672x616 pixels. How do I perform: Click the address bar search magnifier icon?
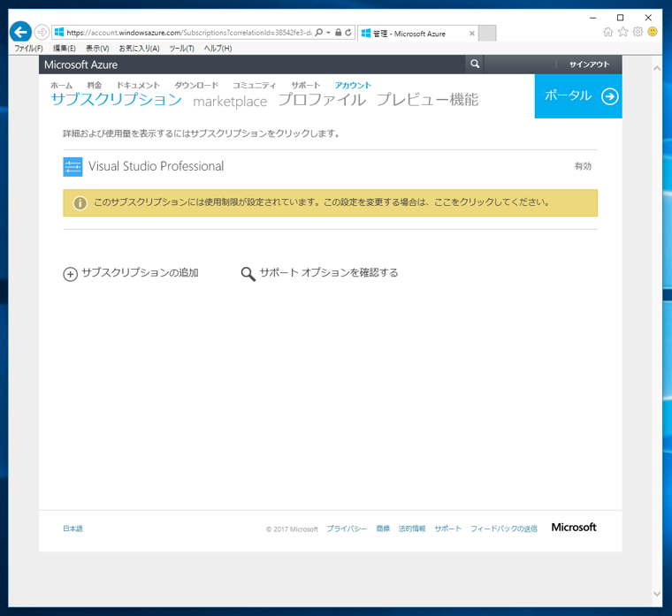coord(318,33)
